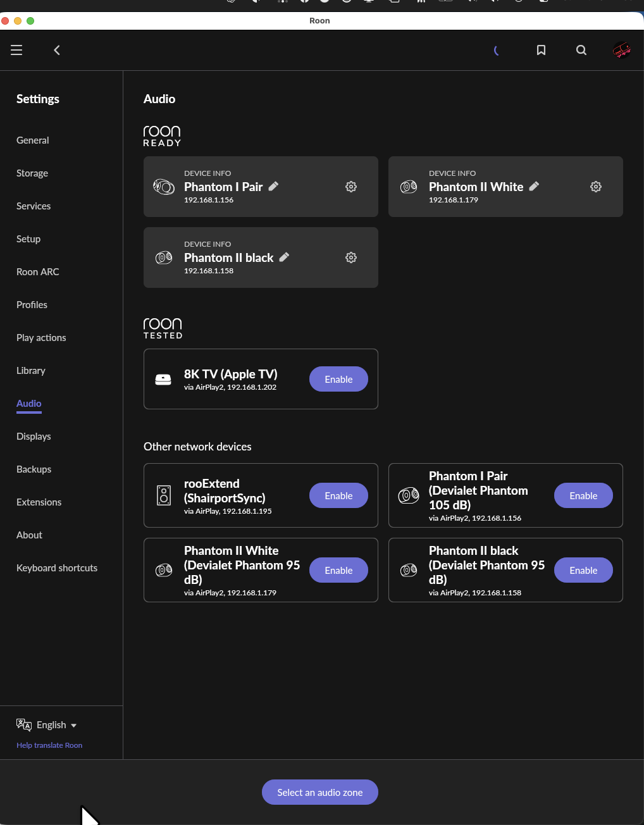
Task: Edit the Phantom II White name
Action: click(x=534, y=186)
